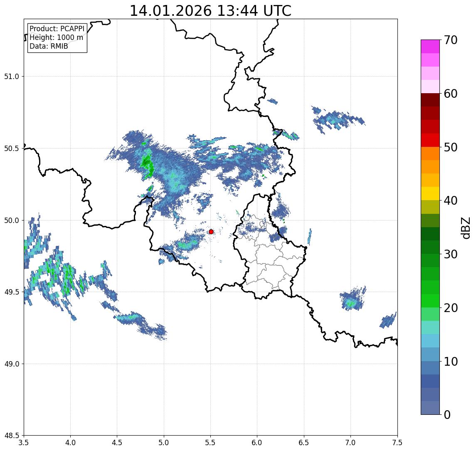Click the latitude axis label 49.0
Viewport: 476px width, 451px height.
point(12,364)
